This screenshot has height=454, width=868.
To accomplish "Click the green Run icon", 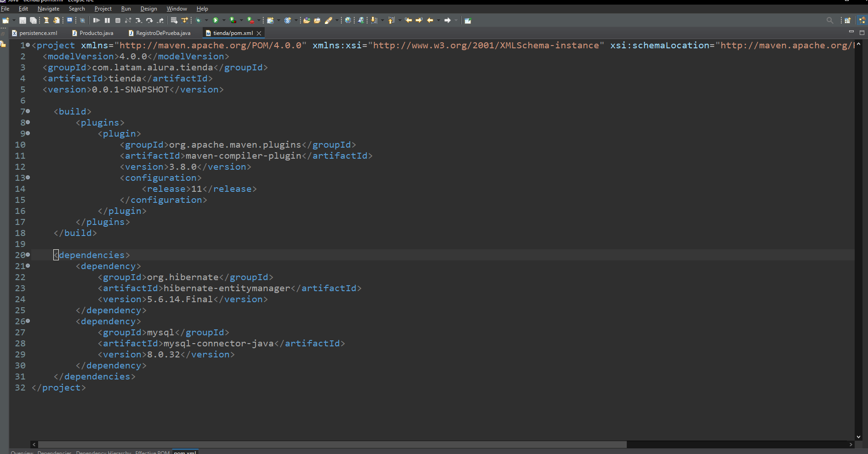I will click(216, 20).
